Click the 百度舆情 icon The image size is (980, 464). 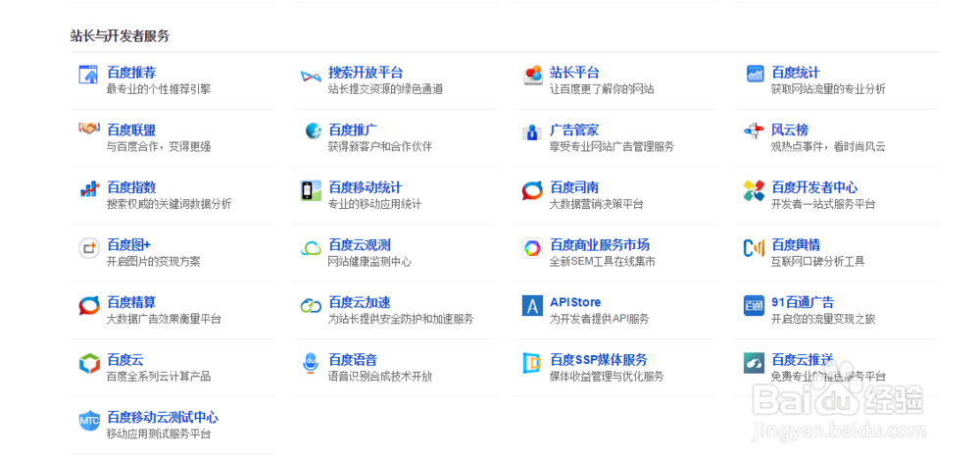[x=754, y=247]
